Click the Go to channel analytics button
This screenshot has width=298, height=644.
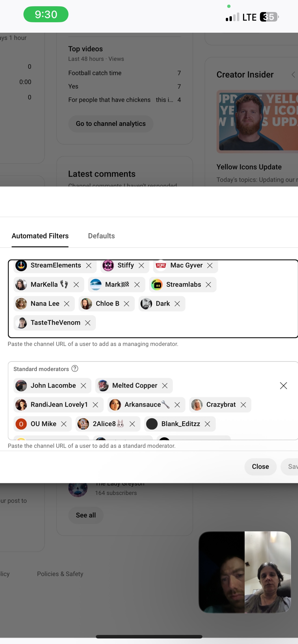(111, 124)
